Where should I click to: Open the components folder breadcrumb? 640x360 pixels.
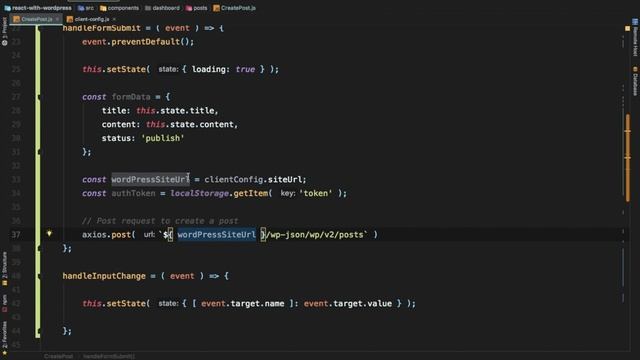[x=119, y=8]
